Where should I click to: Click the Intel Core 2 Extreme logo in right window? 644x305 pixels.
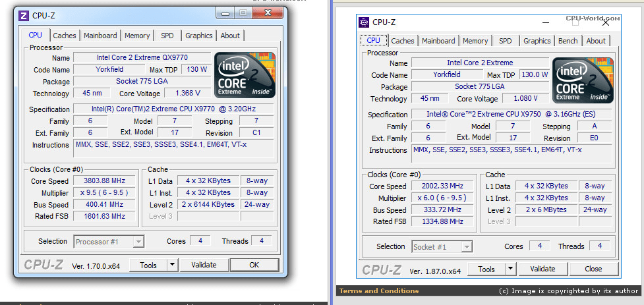click(x=583, y=80)
